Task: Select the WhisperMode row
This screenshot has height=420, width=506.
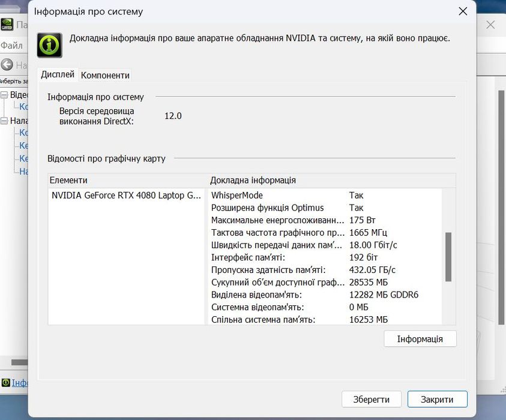Action: pos(326,195)
